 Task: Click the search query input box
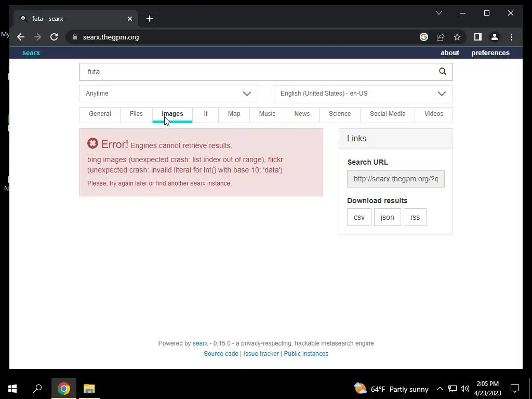point(258,72)
